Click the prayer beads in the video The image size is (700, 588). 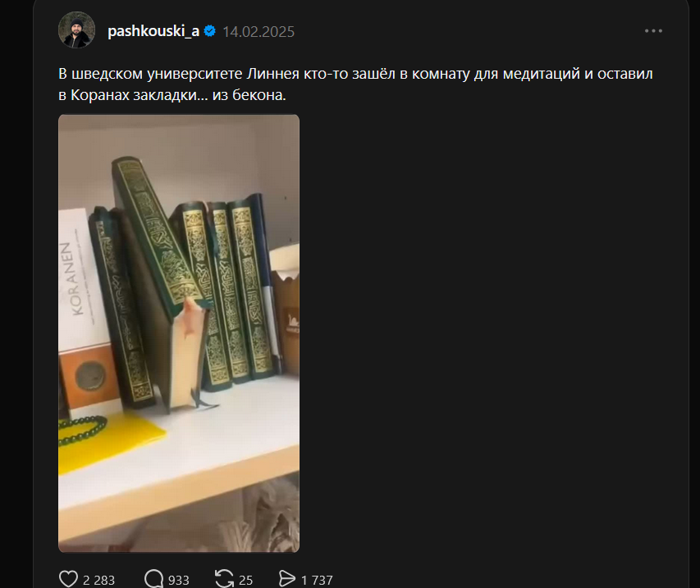(x=83, y=430)
